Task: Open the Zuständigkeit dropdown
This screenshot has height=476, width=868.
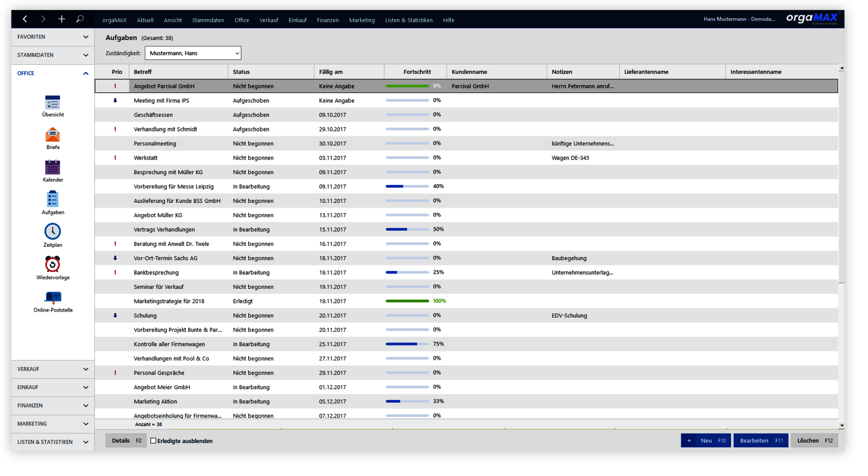Action: click(193, 53)
